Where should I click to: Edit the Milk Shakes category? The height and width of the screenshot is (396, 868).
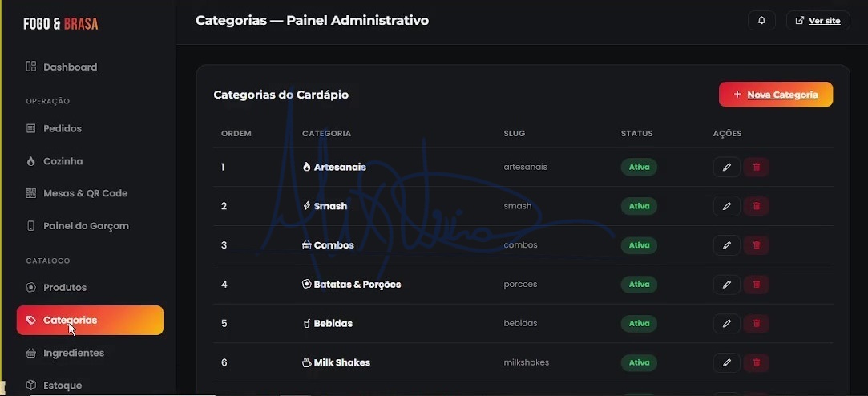(x=726, y=363)
